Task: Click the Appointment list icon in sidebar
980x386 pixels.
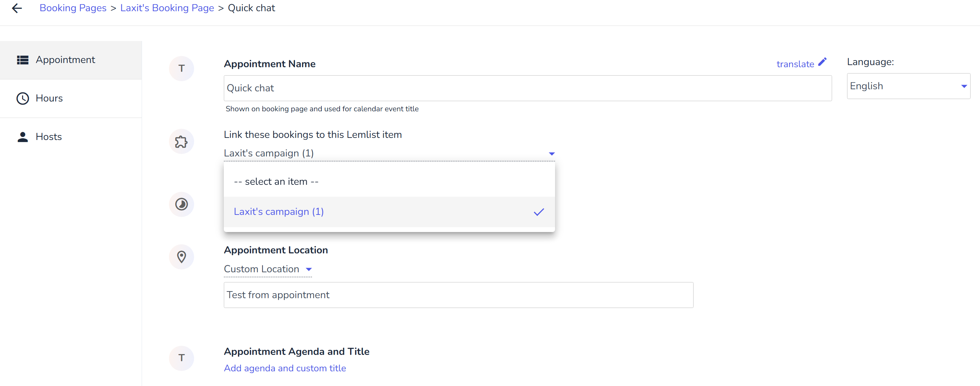Action: (23, 60)
